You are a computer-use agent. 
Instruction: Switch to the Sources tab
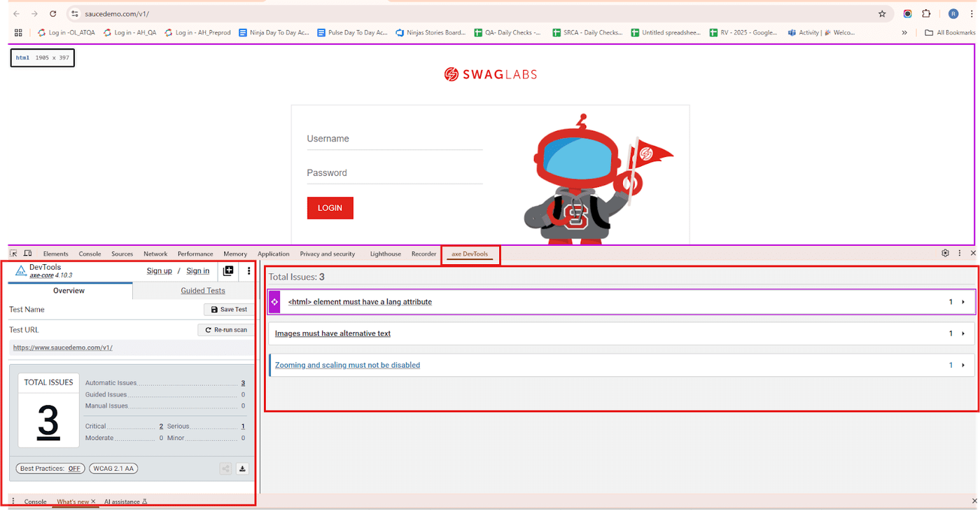point(122,254)
